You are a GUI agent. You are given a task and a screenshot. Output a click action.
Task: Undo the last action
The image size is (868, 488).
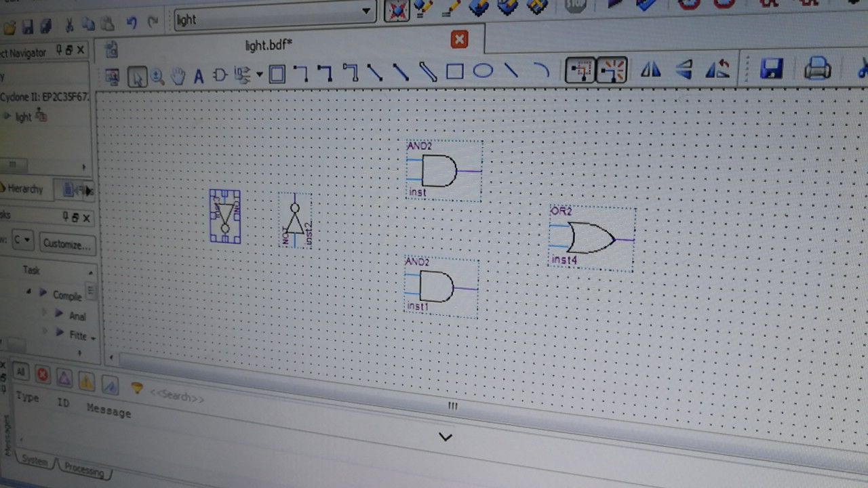pos(132,23)
